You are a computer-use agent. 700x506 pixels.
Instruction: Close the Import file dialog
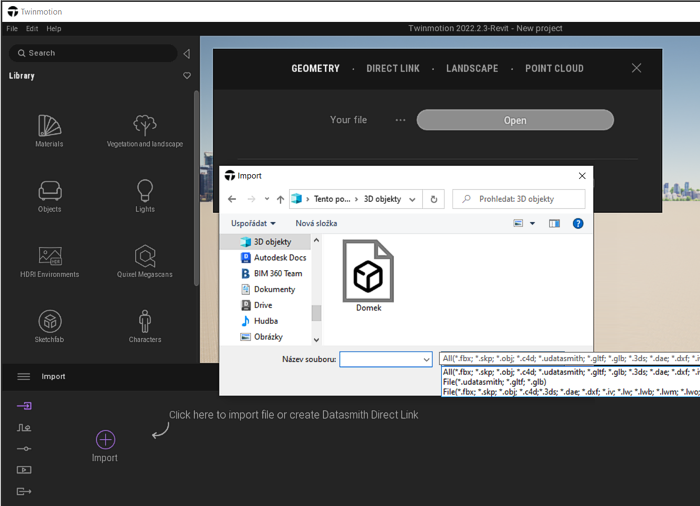[582, 176]
